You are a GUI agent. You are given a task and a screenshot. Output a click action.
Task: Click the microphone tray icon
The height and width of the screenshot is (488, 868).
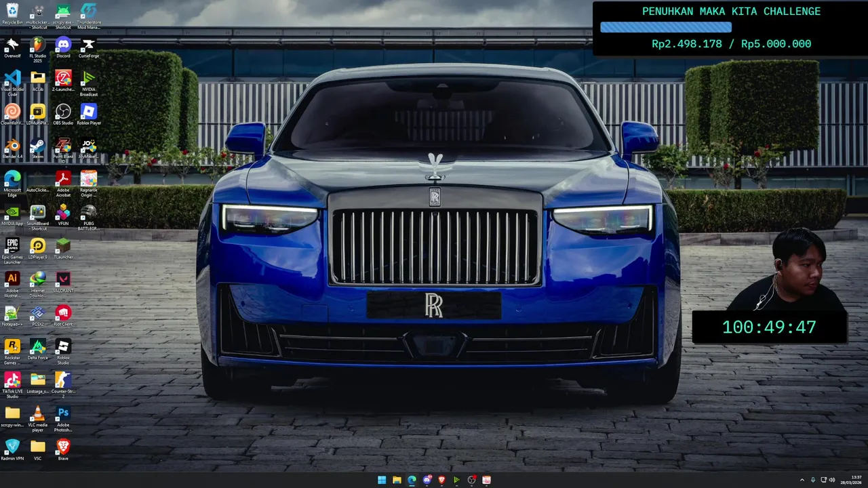(x=813, y=480)
